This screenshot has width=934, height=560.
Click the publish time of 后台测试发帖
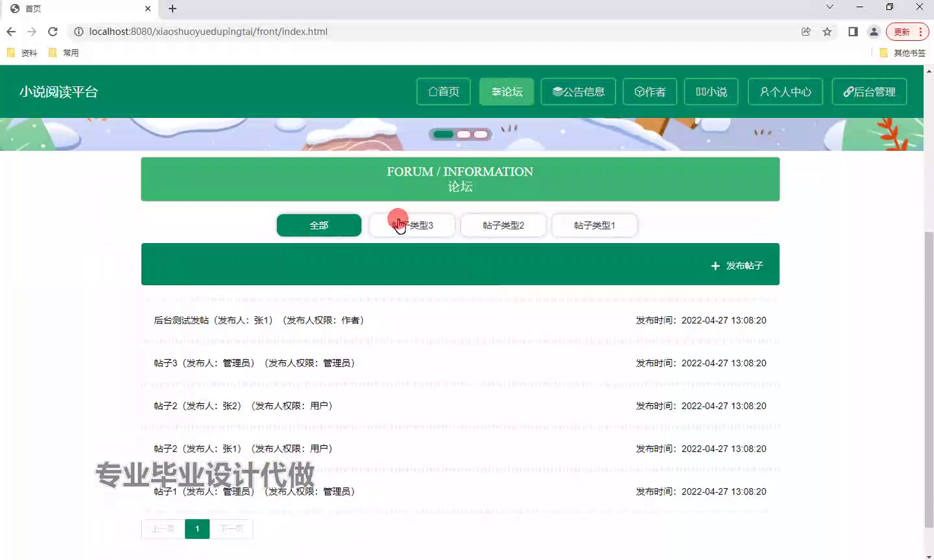(x=701, y=320)
